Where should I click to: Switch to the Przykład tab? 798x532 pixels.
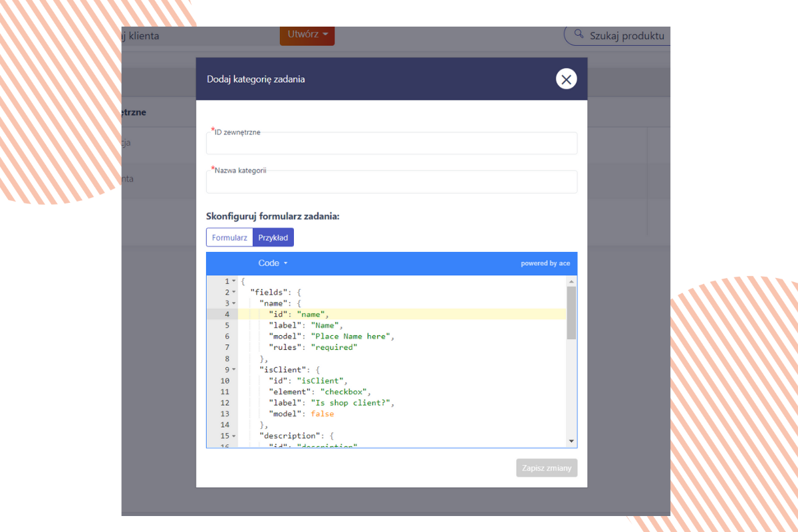[x=273, y=237]
